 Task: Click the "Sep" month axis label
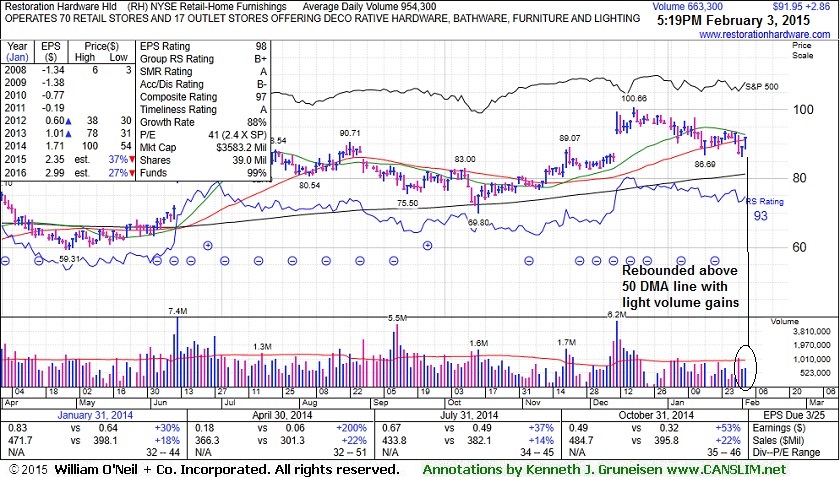click(380, 402)
